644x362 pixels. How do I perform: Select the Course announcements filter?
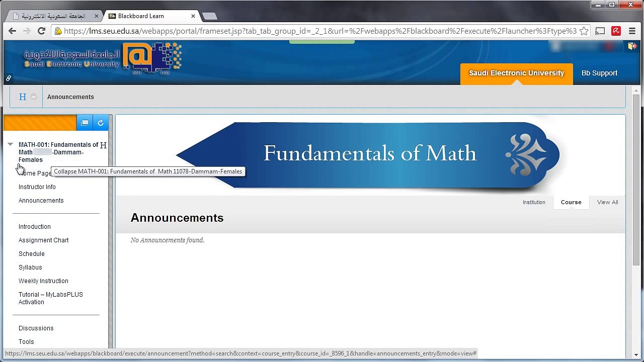571,202
